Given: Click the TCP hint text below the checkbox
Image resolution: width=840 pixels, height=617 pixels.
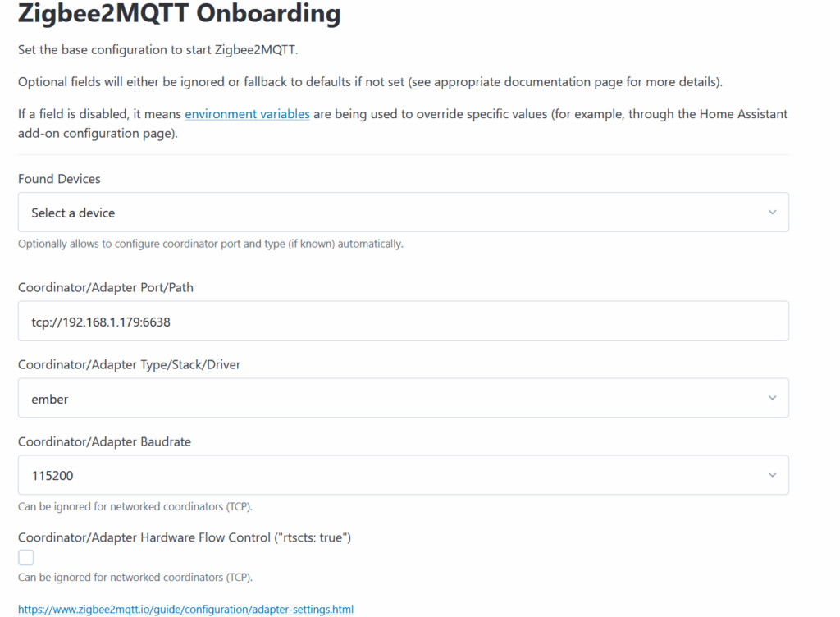Looking at the screenshot, I should [135, 578].
